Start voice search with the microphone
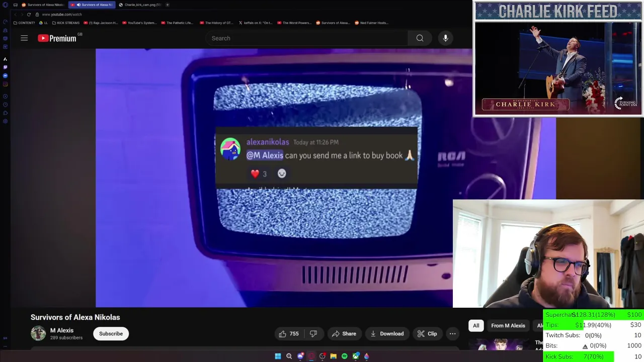 [445, 38]
